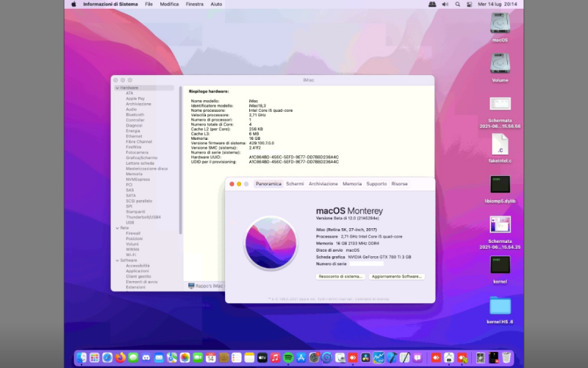Select Bluetooth in the Hardware list
The image size is (588, 368).
135,115
